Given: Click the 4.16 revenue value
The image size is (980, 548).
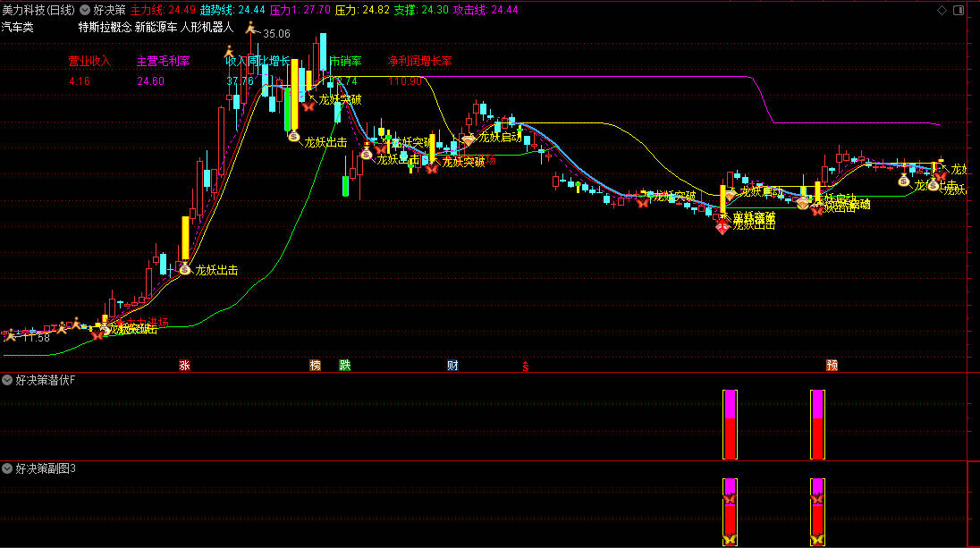Looking at the screenshot, I should coord(80,81).
